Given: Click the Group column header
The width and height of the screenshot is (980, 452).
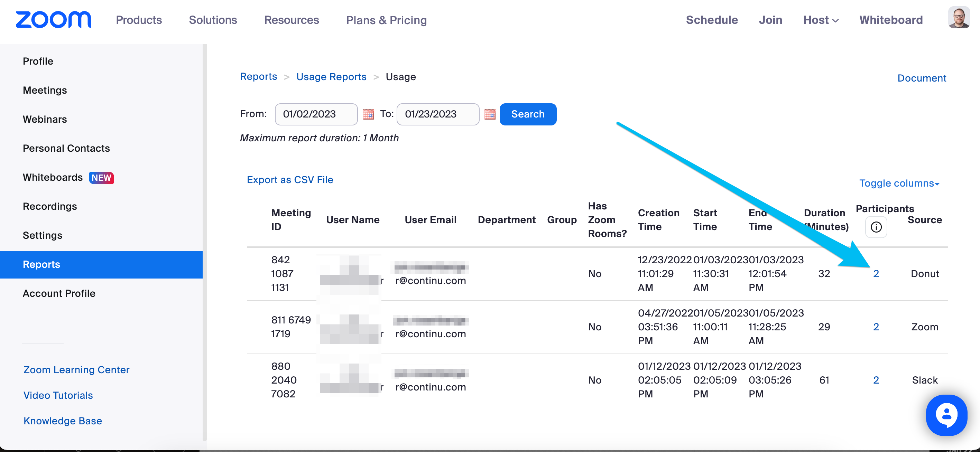Looking at the screenshot, I should click(x=562, y=220).
